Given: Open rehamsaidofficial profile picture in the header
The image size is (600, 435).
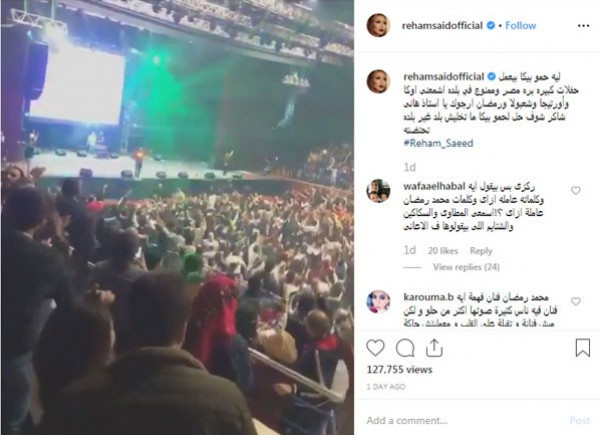Looking at the screenshot, I should pyautogui.click(x=378, y=26).
